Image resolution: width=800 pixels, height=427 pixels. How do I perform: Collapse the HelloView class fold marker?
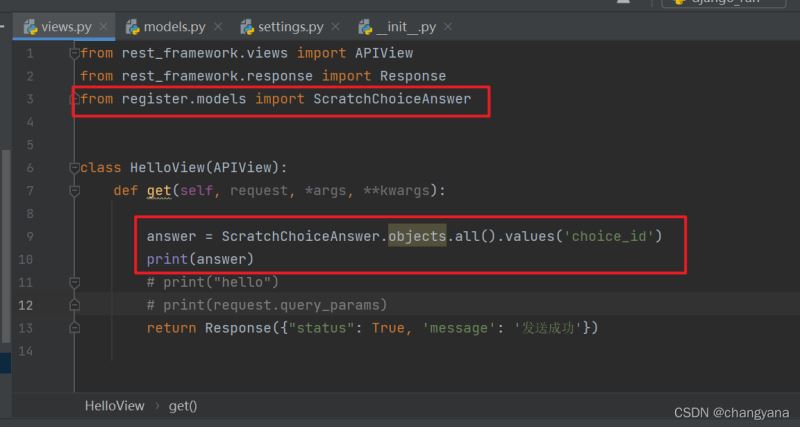point(74,168)
